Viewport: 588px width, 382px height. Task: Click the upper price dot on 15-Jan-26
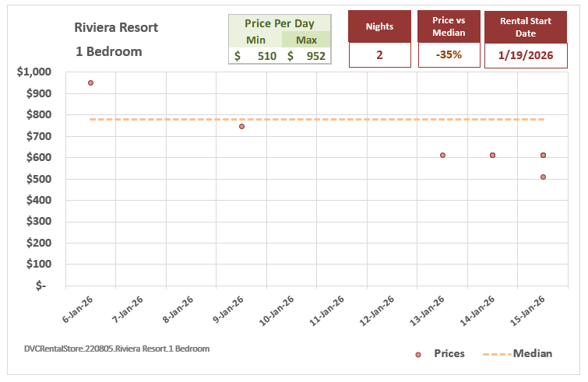point(543,155)
